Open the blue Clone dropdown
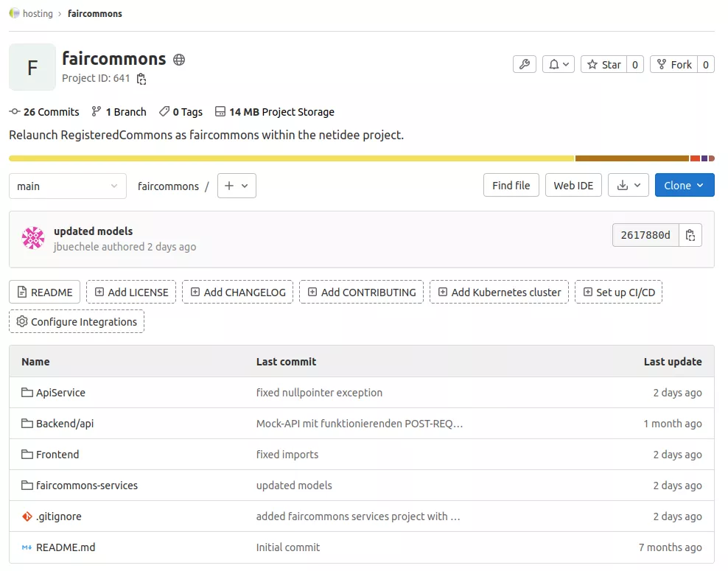 pos(684,185)
